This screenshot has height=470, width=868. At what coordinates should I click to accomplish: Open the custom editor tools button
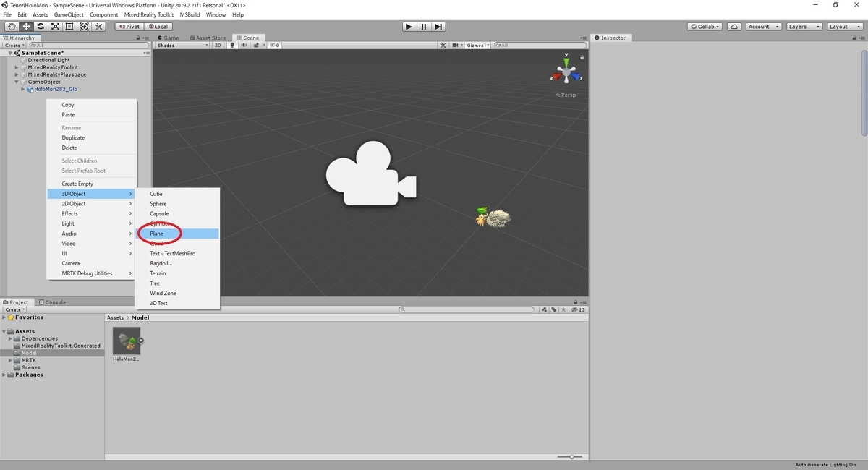tap(99, 27)
